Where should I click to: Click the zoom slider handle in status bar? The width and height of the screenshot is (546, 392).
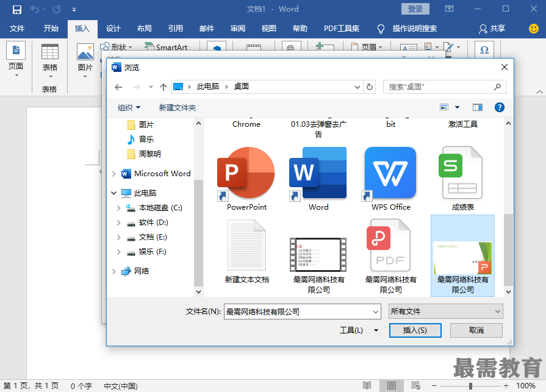click(470, 386)
